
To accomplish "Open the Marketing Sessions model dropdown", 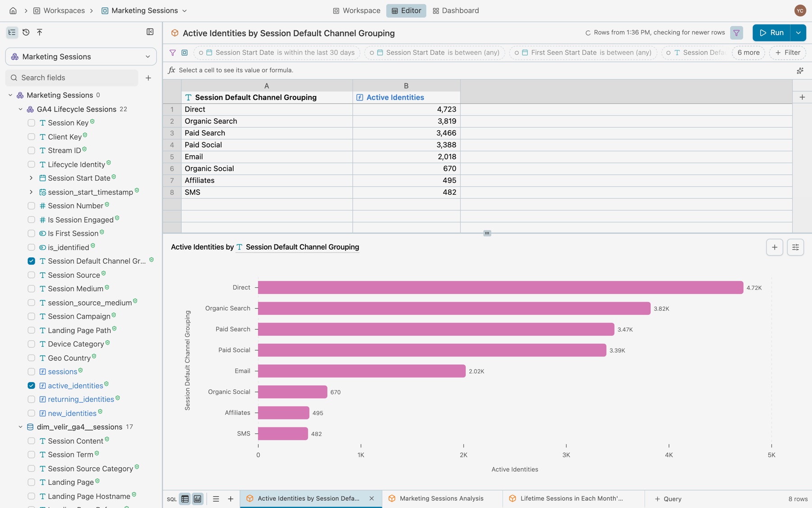I will pos(81,56).
